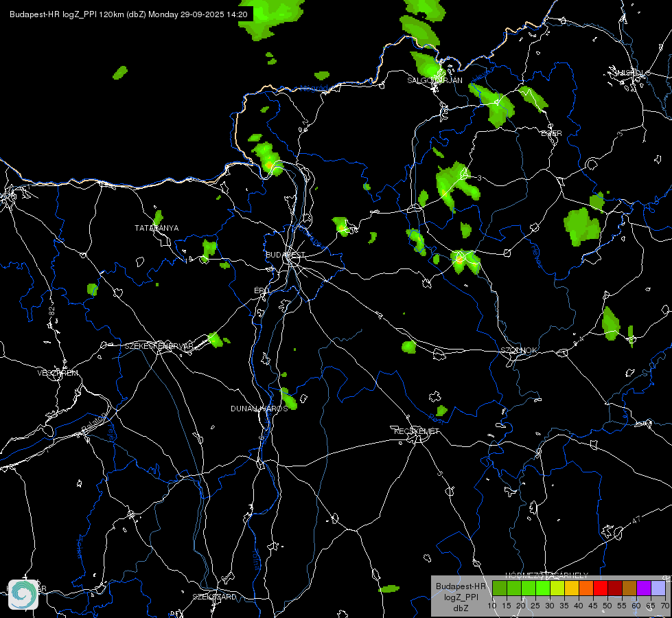This screenshot has height=618, width=672.
Task: Click the road number 47 label
Action: 636,520
